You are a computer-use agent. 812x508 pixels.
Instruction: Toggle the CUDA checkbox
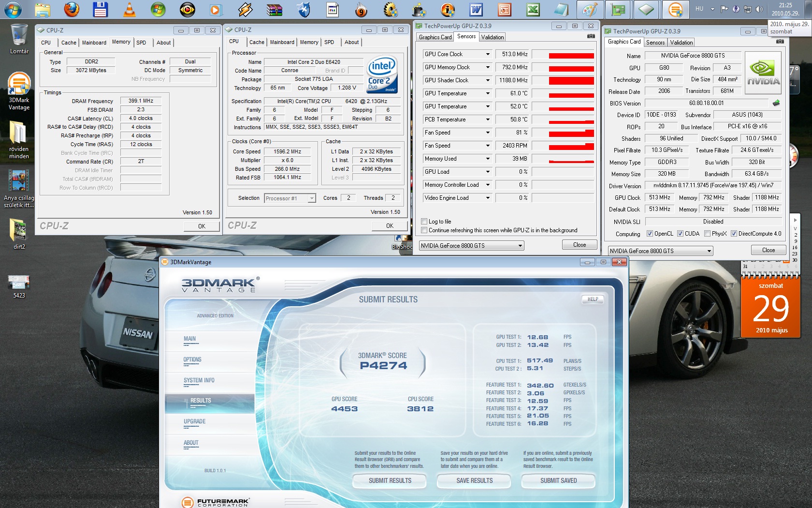(680, 234)
